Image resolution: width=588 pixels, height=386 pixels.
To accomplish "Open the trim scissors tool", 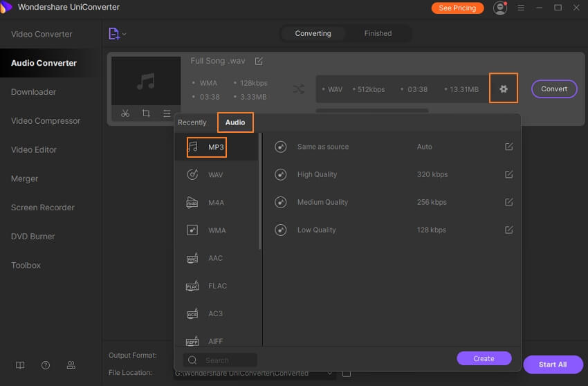I will pos(125,113).
